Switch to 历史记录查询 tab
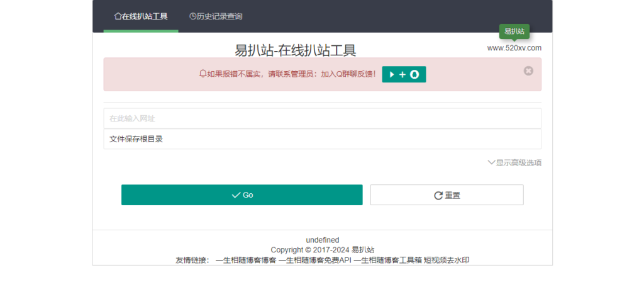 pyautogui.click(x=216, y=16)
